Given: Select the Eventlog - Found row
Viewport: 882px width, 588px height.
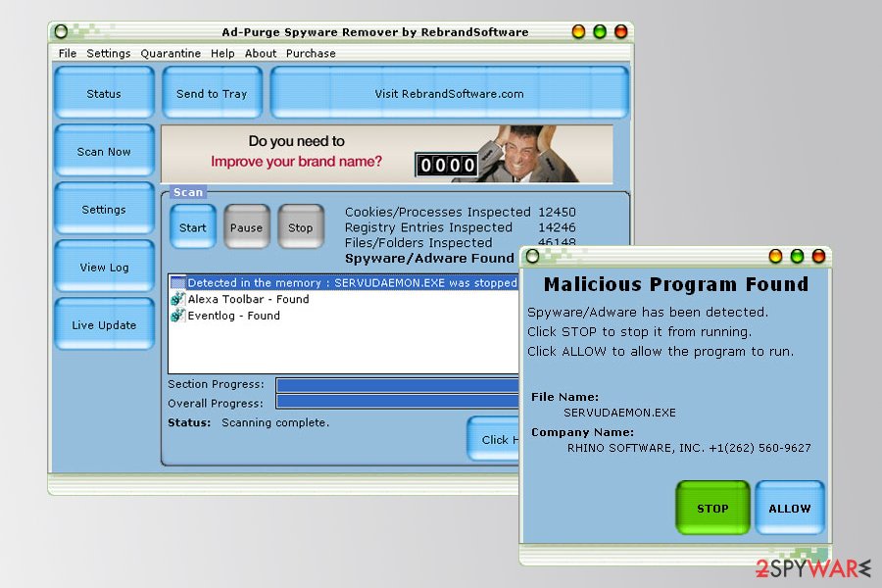Looking at the screenshot, I should (343, 316).
